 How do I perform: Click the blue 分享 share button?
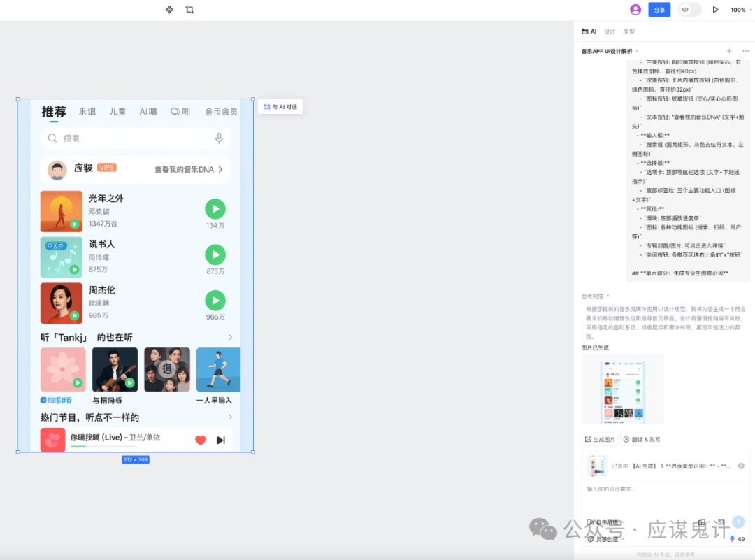click(659, 10)
